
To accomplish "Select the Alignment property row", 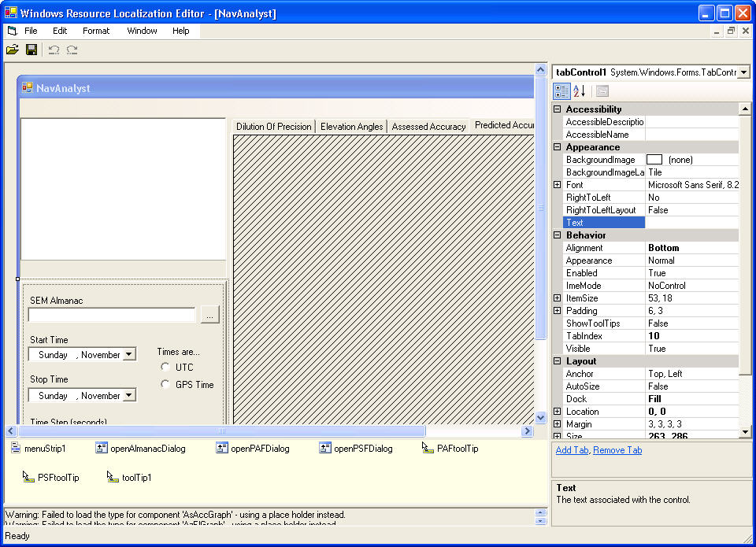I will click(651, 248).
